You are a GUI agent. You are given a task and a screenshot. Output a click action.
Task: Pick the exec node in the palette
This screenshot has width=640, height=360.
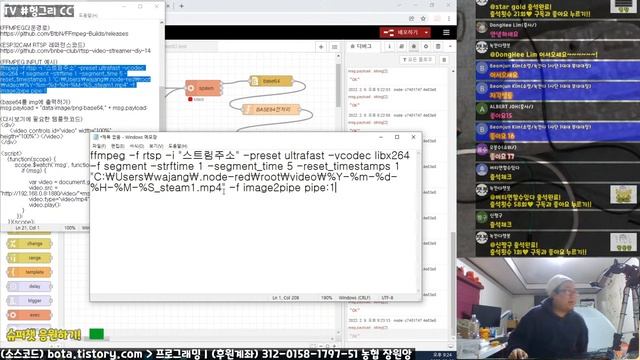[29, 315]
